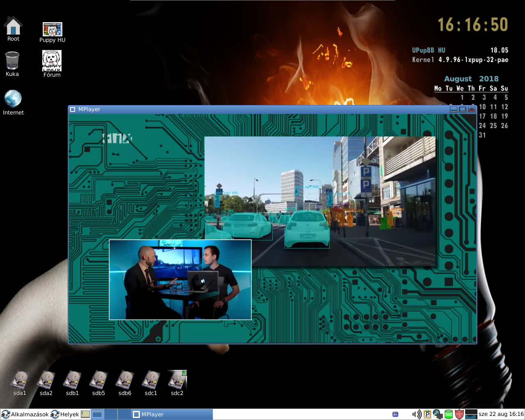Screen dimensions: 525x420
Task: Open the Alkalmazások applications menu
Action: tap(25, 414)
